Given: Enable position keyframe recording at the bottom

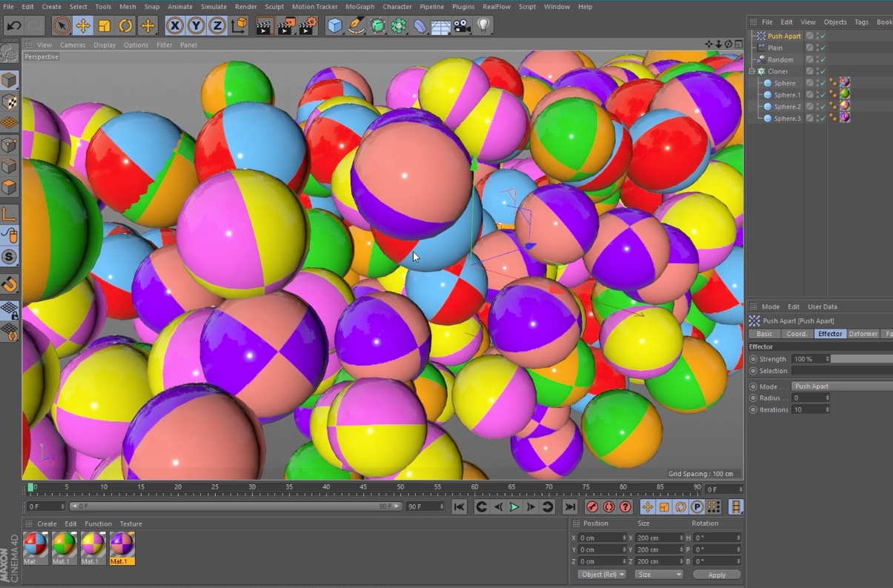Looking at the screenshot, I should (x=647, y=507).
